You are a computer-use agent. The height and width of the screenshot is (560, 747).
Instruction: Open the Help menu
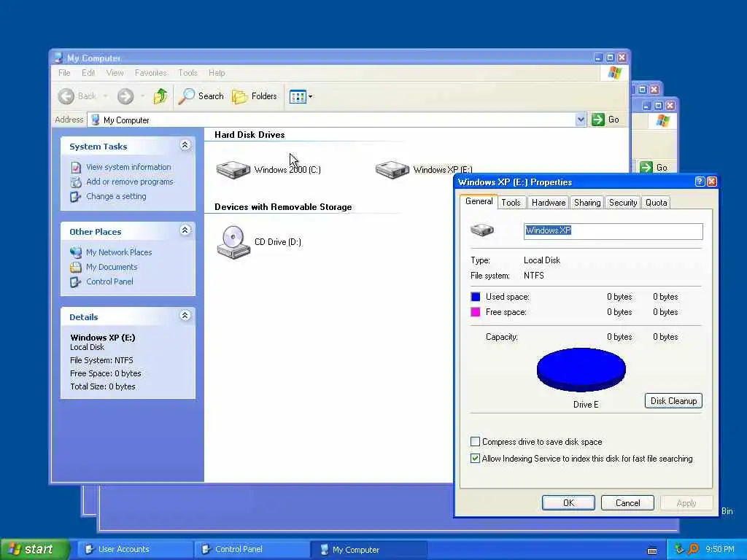217,73
